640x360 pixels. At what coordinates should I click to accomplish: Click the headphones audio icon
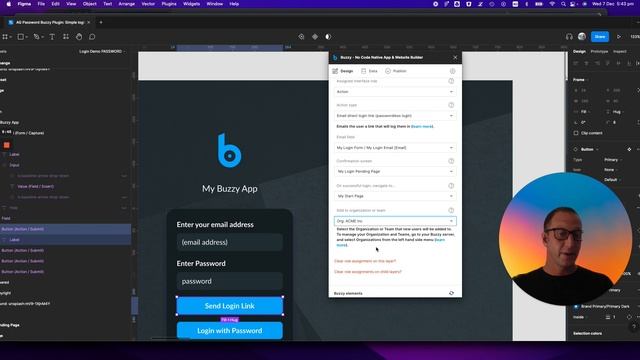[x=569, y=37]
